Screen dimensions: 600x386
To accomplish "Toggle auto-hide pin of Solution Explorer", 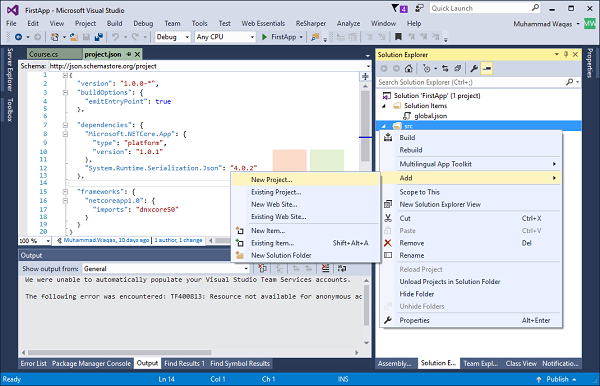I will (566, 55).
